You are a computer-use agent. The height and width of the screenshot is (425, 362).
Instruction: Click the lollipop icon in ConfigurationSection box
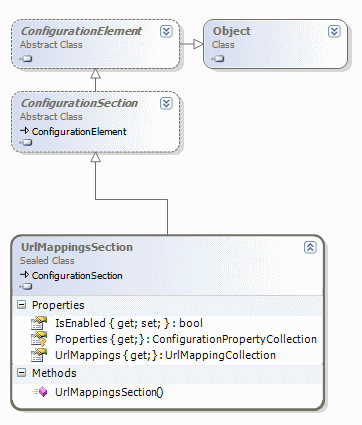pyautogui.click(x=26, y=143)
